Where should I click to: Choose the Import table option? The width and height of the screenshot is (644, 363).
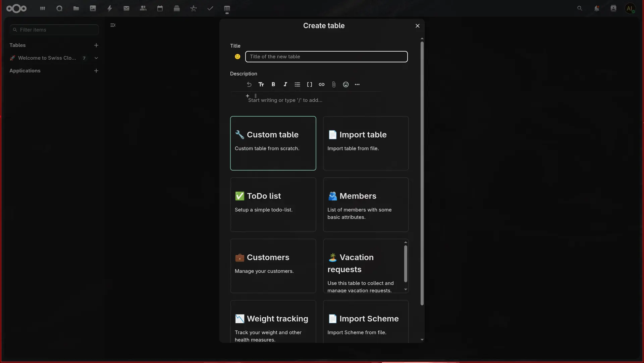pyautogui.click(x=366, y=143)
